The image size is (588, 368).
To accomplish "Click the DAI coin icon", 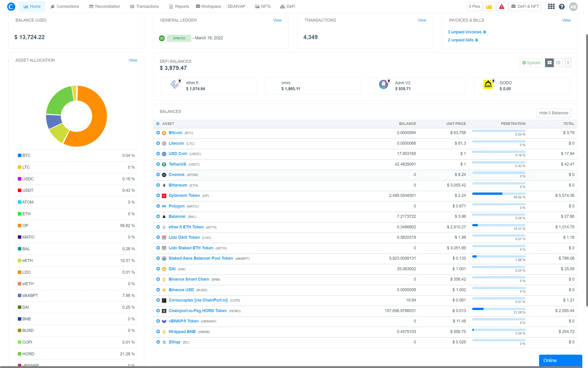I will tap(164, 269).
